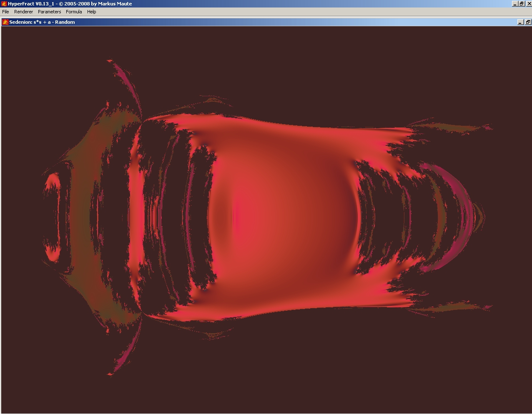This screenshot has width=532, height=414.
Task: Click the olive-green left flank of the fractal
Action: 79,217
